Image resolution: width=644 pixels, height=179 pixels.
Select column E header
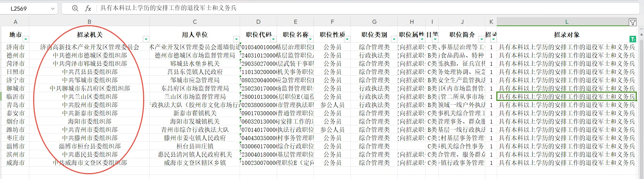(x=295, y=22)
